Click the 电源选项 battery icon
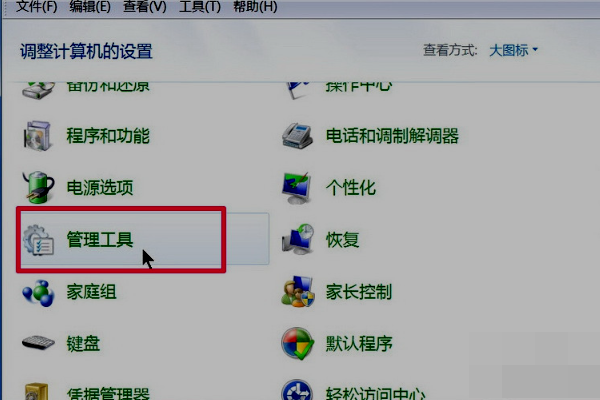 tap(38, 187)
